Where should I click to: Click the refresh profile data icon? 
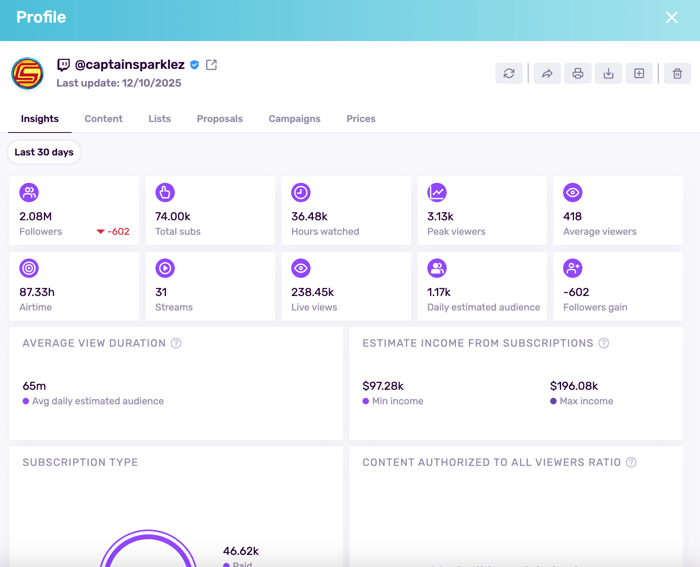click(x=509, y=73)
